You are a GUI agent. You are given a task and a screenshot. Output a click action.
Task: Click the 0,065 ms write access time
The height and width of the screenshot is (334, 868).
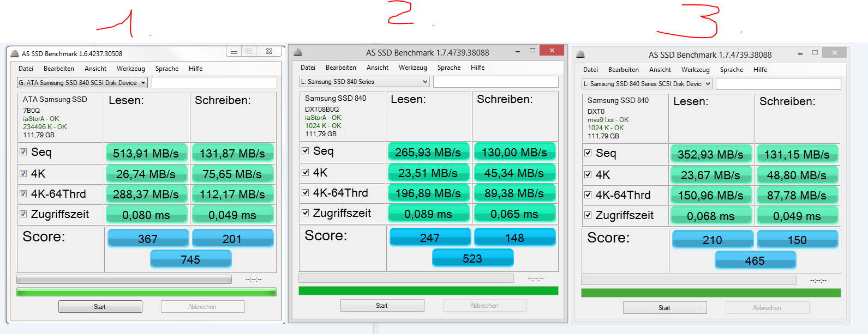click(514, 214)
